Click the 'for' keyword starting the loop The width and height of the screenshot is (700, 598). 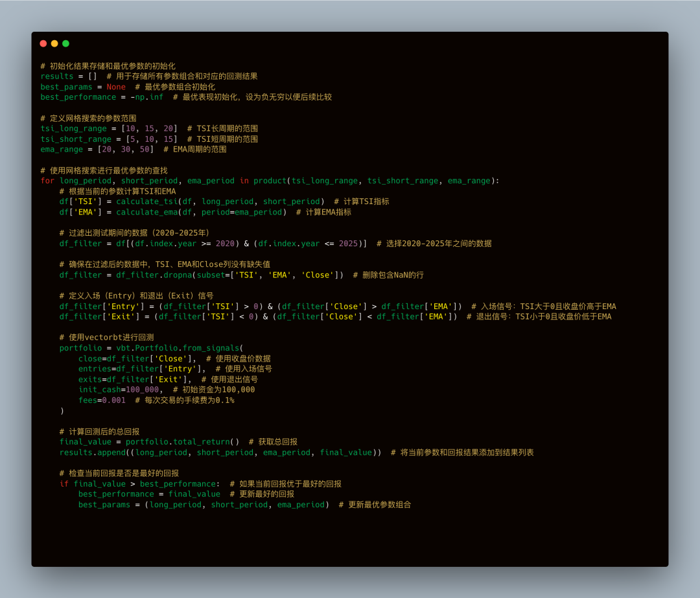pyautogui.click(x=47, y=181)
